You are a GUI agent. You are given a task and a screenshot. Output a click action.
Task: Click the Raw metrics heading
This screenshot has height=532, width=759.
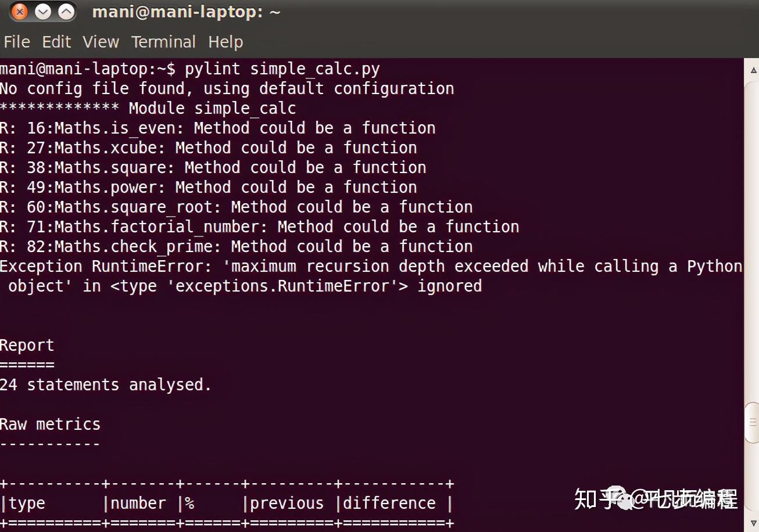(50, 424)
